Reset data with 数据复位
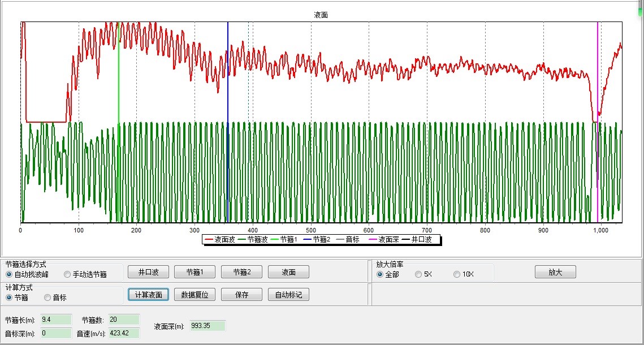The height and width of the screenshot is (345, 644). tap(195, 295)
